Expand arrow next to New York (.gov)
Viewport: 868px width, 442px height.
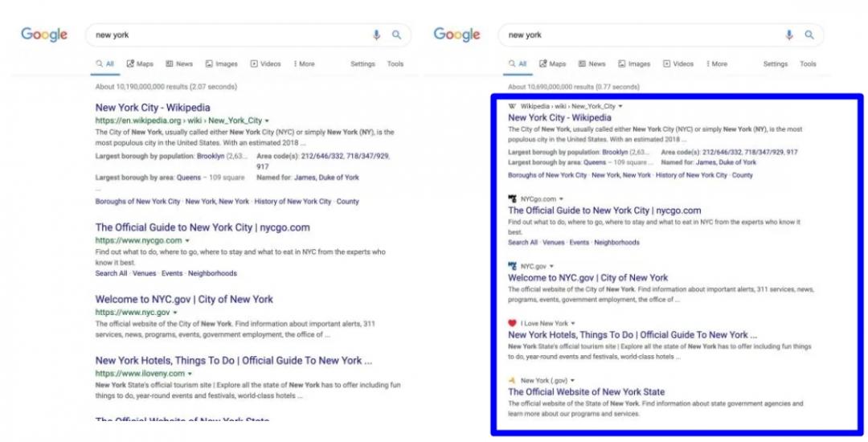tap(572, 381)
